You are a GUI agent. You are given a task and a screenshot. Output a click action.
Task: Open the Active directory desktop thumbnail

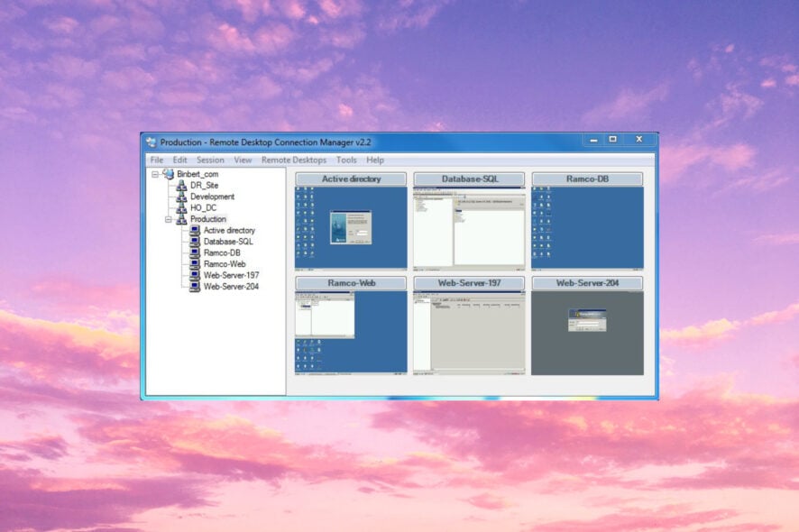351,228
